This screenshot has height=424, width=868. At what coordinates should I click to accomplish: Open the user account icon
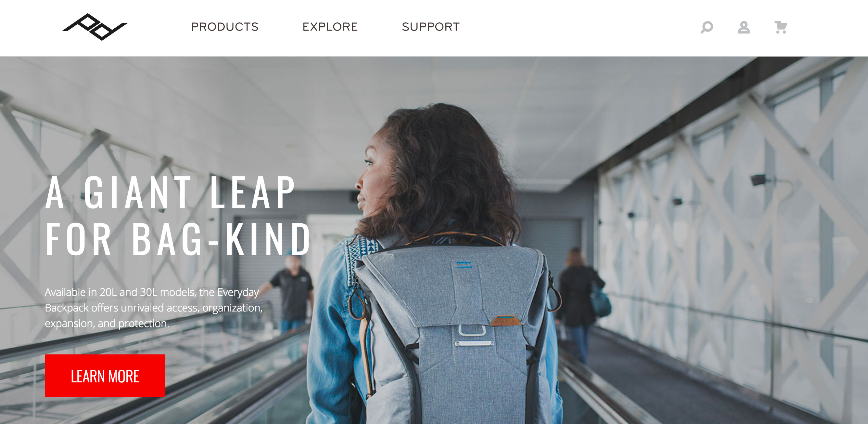pyautogui.click(x=744, y=27)
